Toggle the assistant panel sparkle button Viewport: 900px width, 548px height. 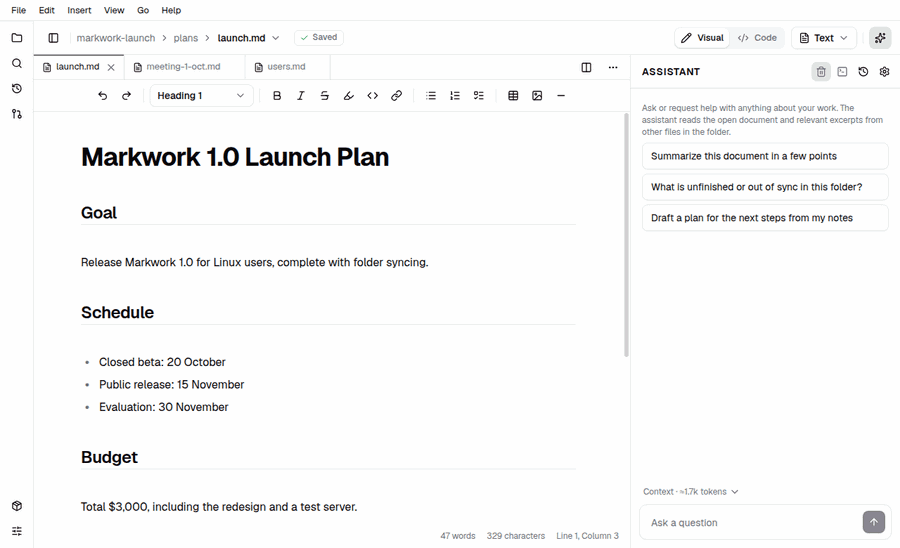(x=880, y=38)
